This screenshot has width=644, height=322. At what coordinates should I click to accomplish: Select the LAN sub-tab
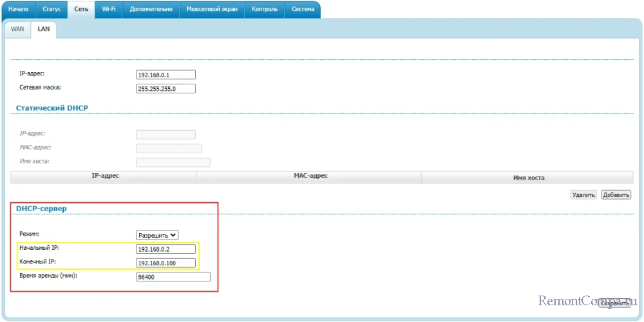(x=44, y=30)
